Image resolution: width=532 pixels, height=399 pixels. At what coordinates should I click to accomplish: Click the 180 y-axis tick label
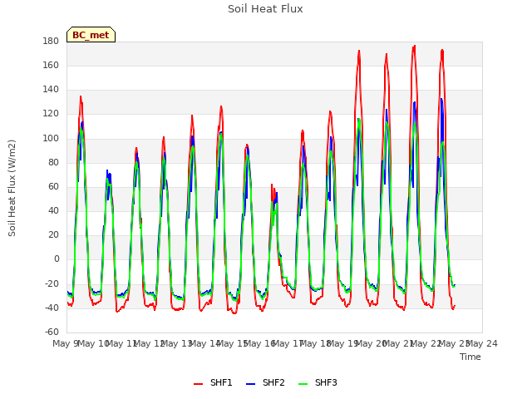pos(51,42)
